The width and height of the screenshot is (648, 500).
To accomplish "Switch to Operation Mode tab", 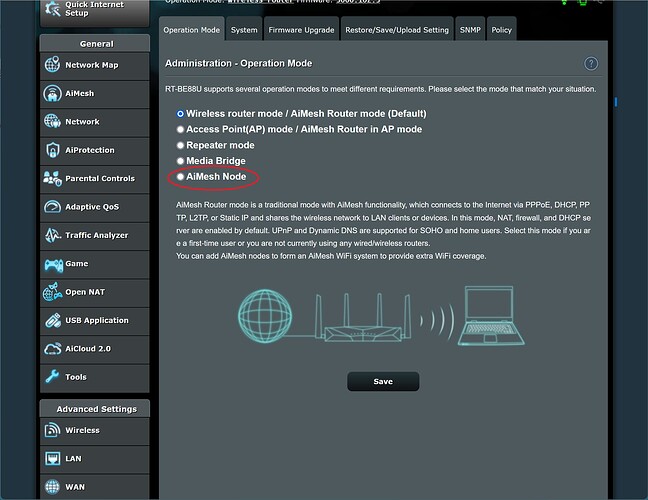I will coord(192,30).
